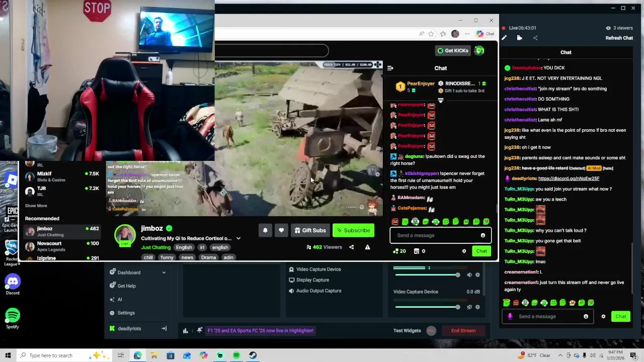Viewport: 644px width, 362px height.
Task: Select Display Capture source
Action: (312, 280)
